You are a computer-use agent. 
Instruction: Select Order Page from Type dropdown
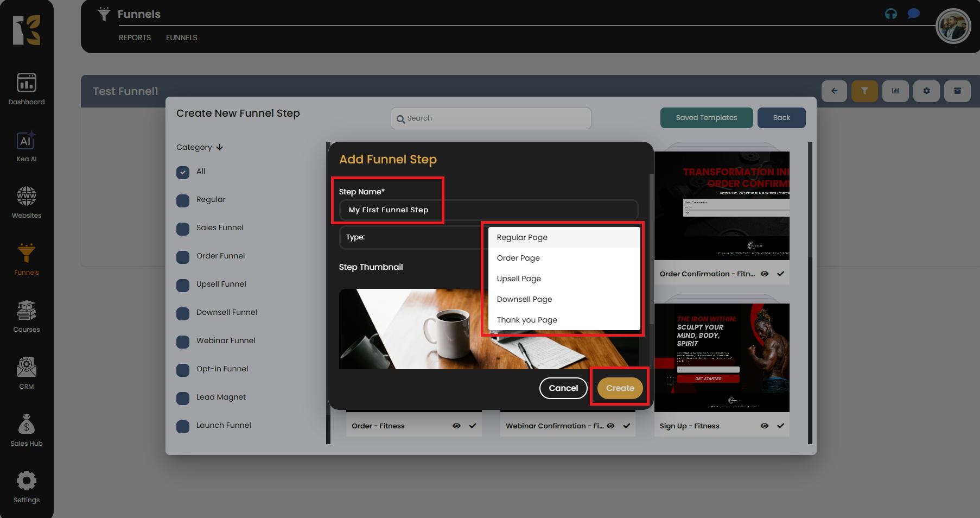518,258
